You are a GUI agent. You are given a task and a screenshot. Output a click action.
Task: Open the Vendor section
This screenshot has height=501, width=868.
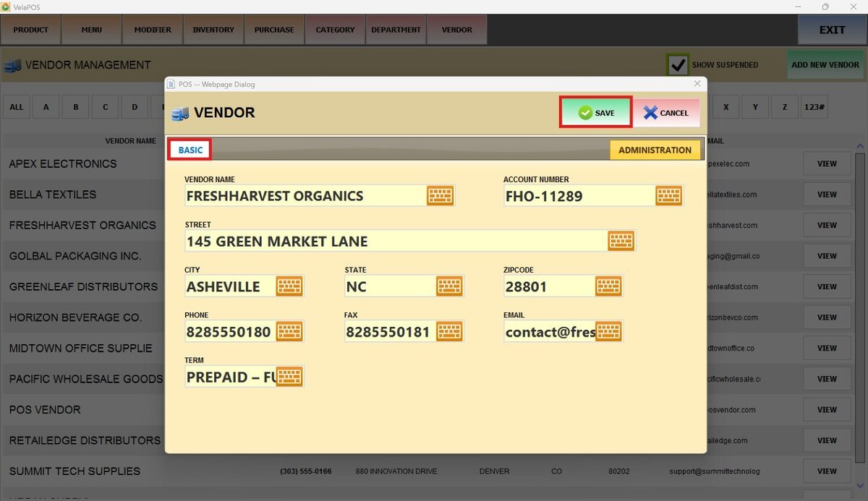[456, 30]
